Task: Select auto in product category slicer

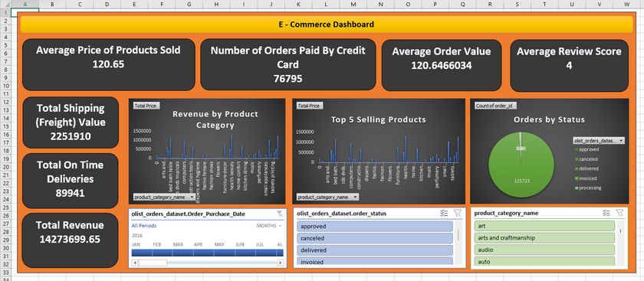Action: (x=544, y=261)
